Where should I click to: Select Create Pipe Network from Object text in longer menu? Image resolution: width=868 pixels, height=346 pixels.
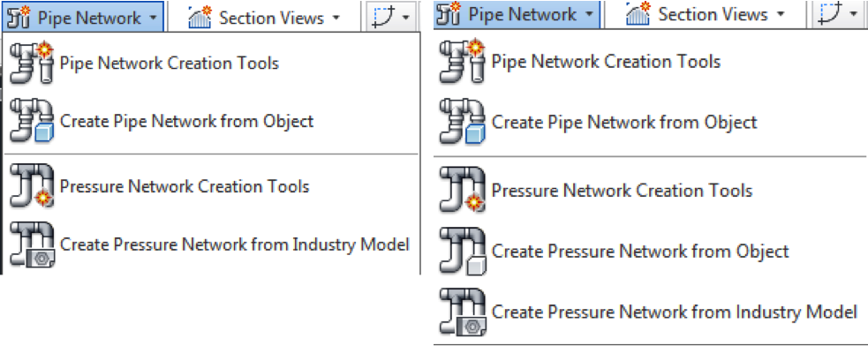(624, 123)
